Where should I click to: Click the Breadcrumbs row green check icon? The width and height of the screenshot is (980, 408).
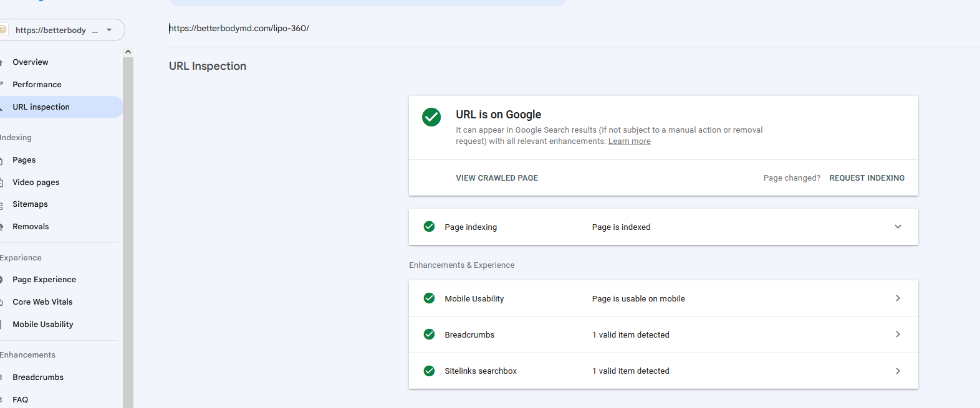tap(429, 334)
